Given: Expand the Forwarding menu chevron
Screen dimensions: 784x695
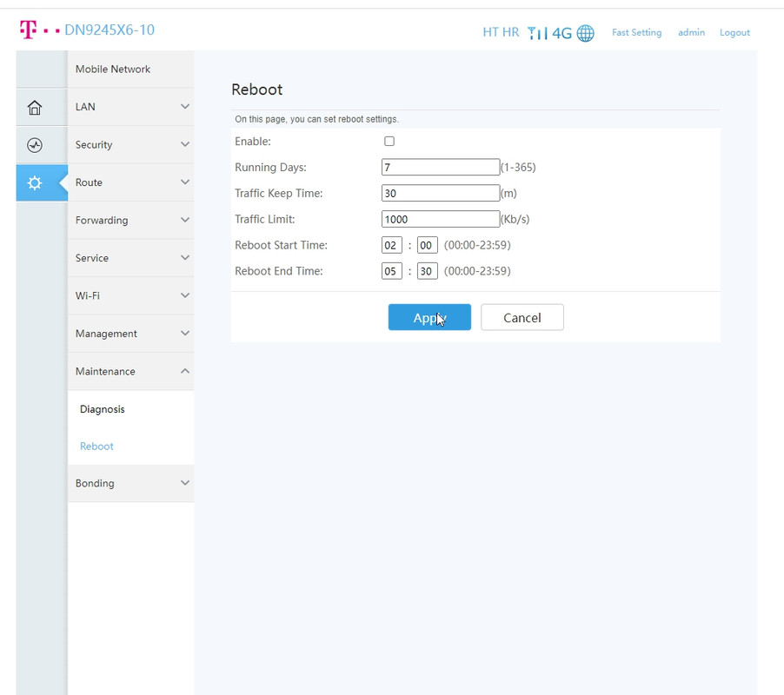Looking at the screenshot, I should click(x=185, y=220).
